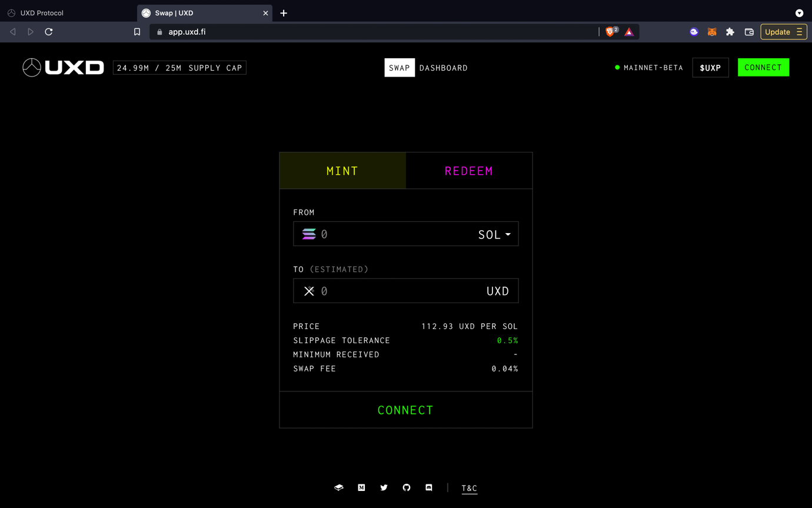Click the Solana token icon in FROM field
The width and height of the screenshot is (812, 508).
(x=309, y=234)
